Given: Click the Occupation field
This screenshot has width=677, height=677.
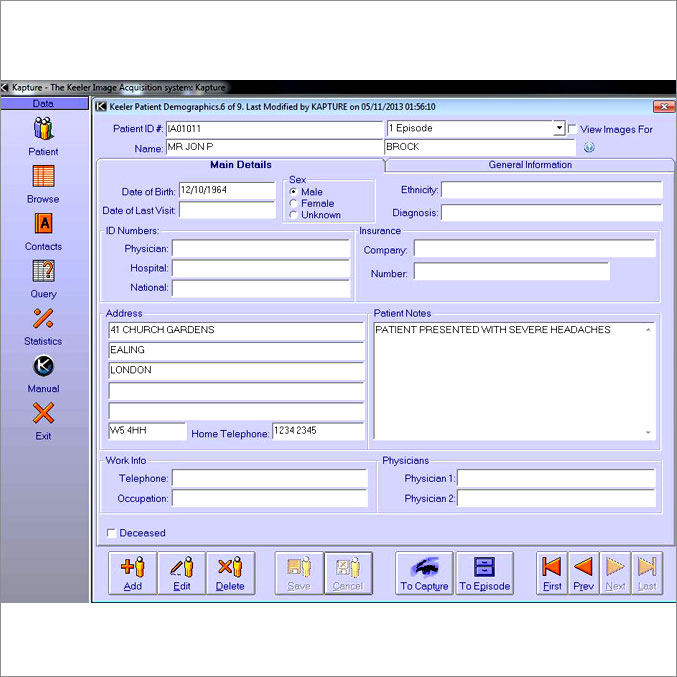Looking at the screenshot, I should (x=270, y=498).
